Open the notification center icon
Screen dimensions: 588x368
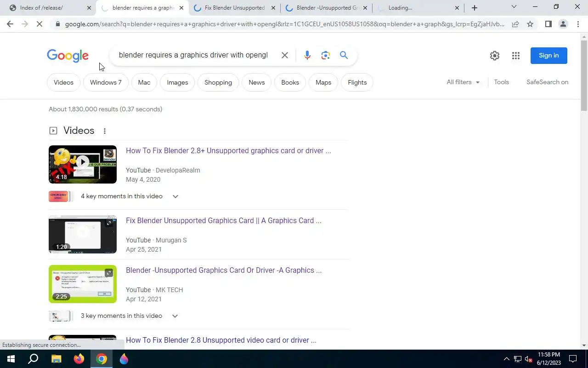[573, 359]
